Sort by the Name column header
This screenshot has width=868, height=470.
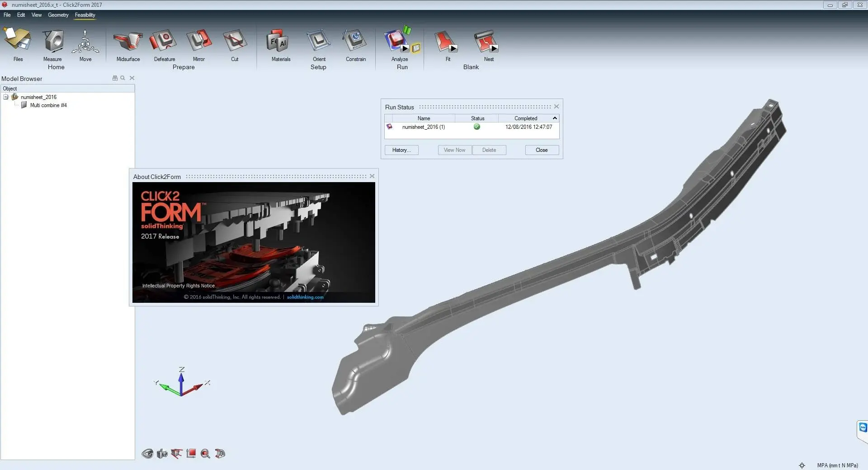[424, 118]
